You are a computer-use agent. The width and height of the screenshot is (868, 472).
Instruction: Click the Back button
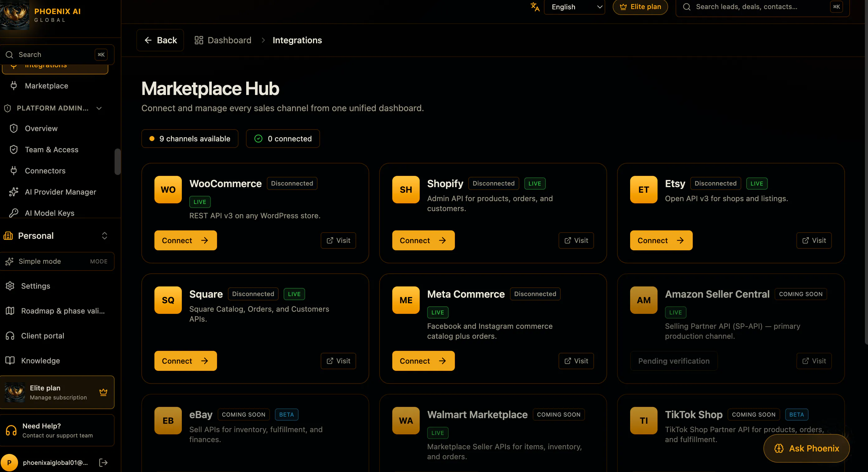[160, 40]
